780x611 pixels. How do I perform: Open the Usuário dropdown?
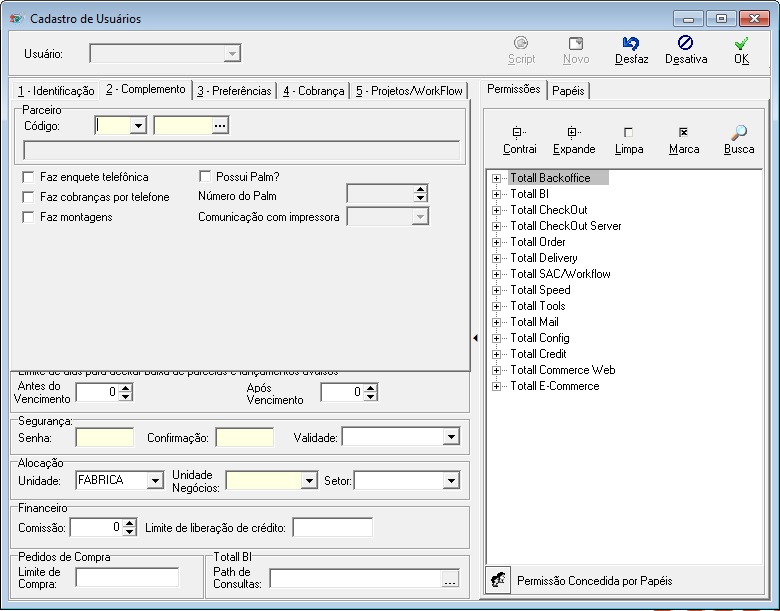(x=232, y=53)
